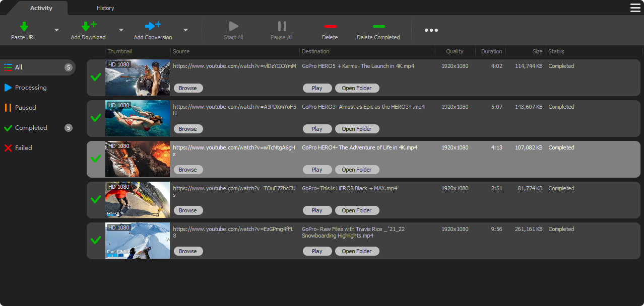644x306 pixels.
Task: Click the Travis Rice snowboarding thumbnail
Action: [x=138, y=241]
